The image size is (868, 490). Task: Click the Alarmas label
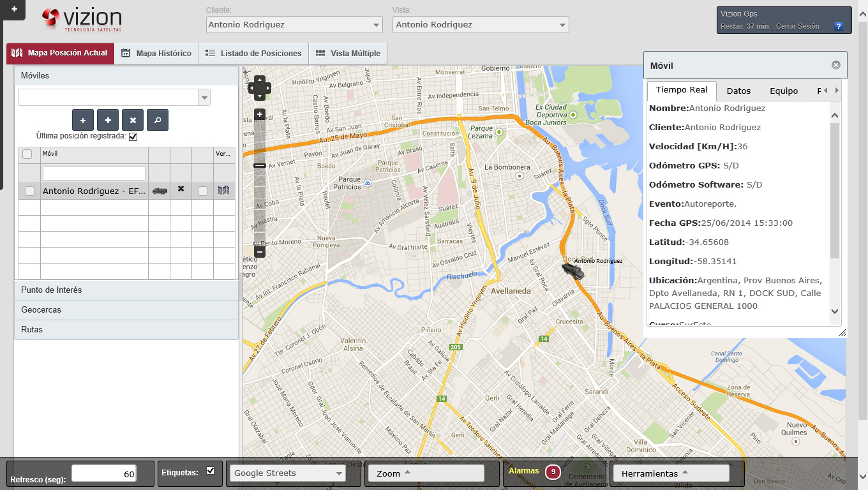(x=524, y=471)
